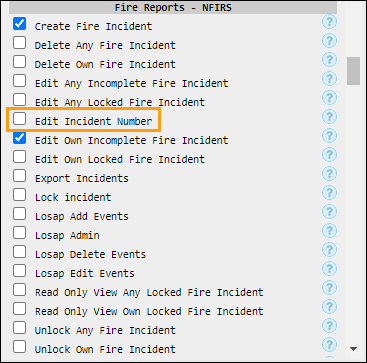Image resolution: width=367 pixels, height=363 pixels.
Task: Select the Unlock Own Fire Incident label
Action: (105, 349)
